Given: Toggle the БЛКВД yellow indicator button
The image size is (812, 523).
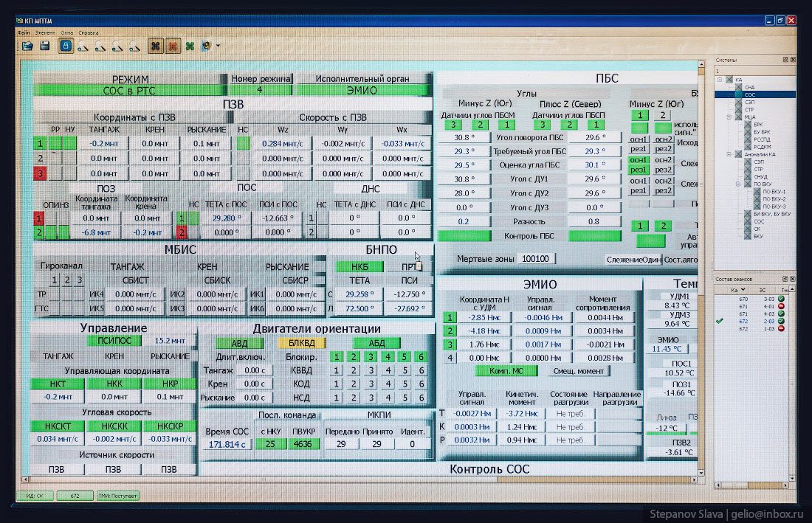Looking at the screenshot, I should point(301,343).
